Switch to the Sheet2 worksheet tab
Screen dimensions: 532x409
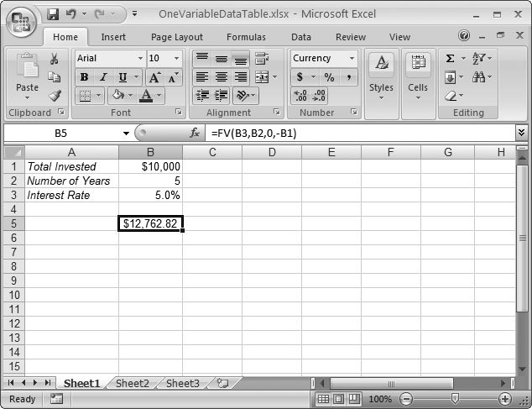tap(132, 383)
